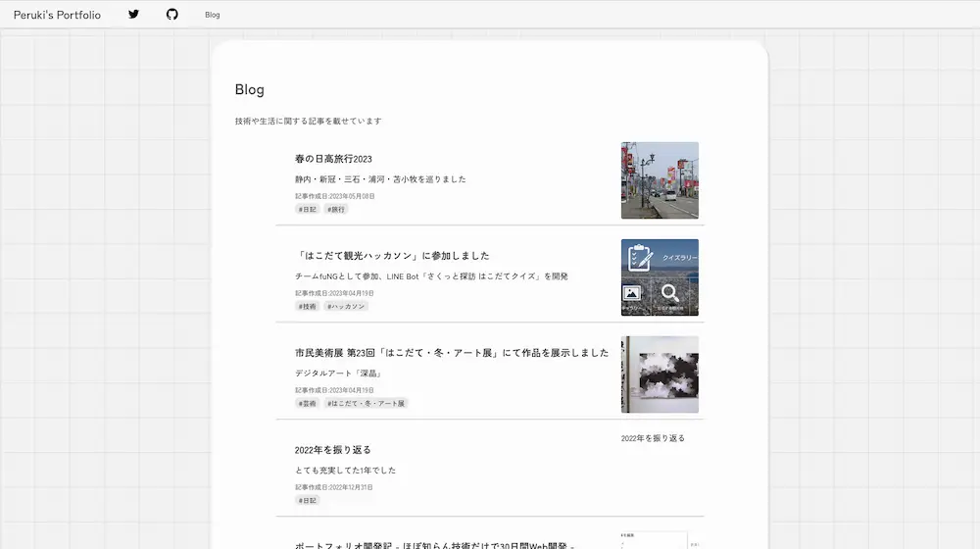The image size is (980, 549).
Task: Select the #日記 tag under 2022年を振り返る
Action: click(x=308, y=500)
